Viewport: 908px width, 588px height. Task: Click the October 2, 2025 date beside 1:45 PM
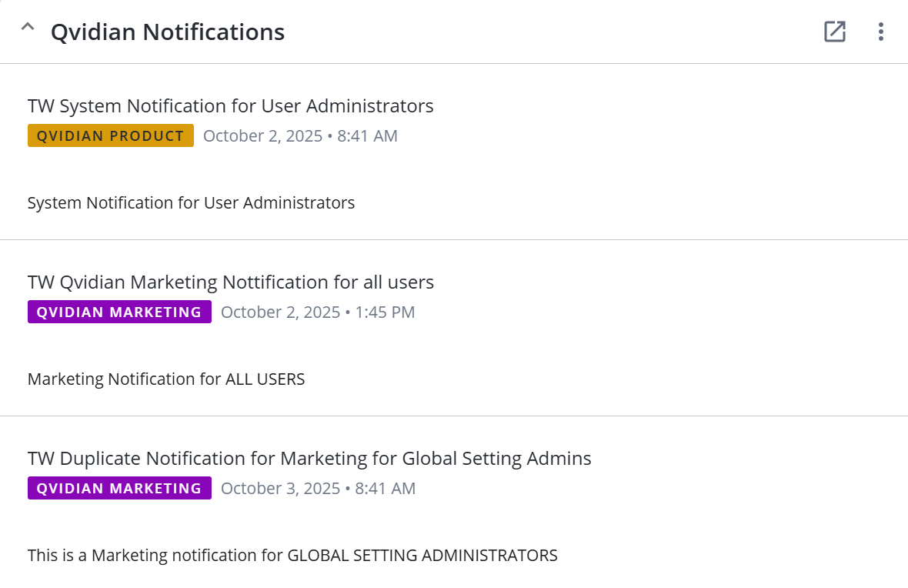click(x=280, y=312)
